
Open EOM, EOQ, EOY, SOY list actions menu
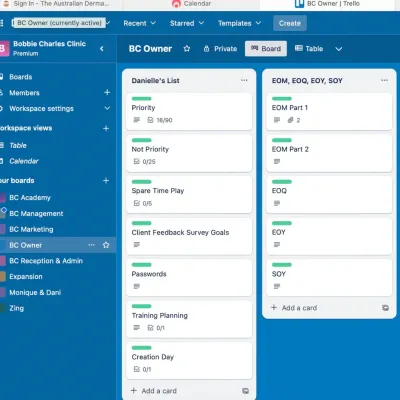pos(384,80)
